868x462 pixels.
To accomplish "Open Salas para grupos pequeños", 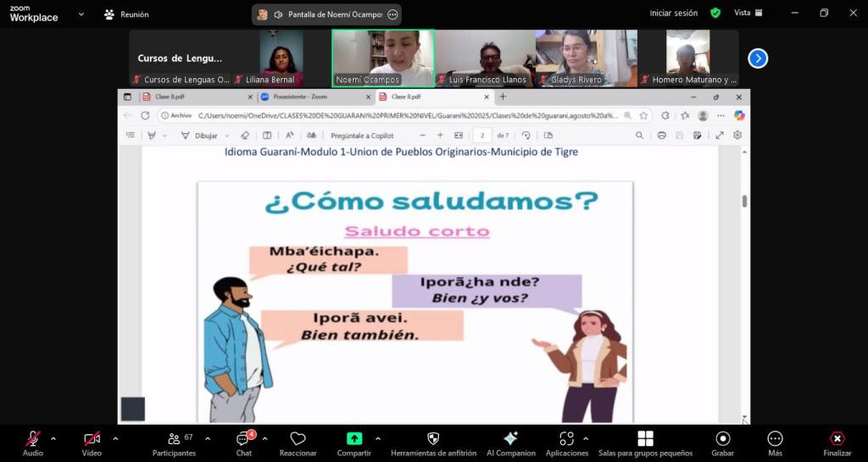I will (x=645, y=443).
